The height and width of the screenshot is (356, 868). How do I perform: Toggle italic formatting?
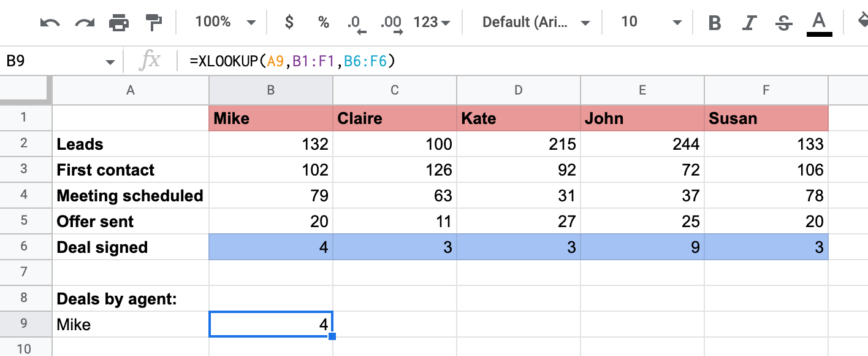(x=748, y=23)
